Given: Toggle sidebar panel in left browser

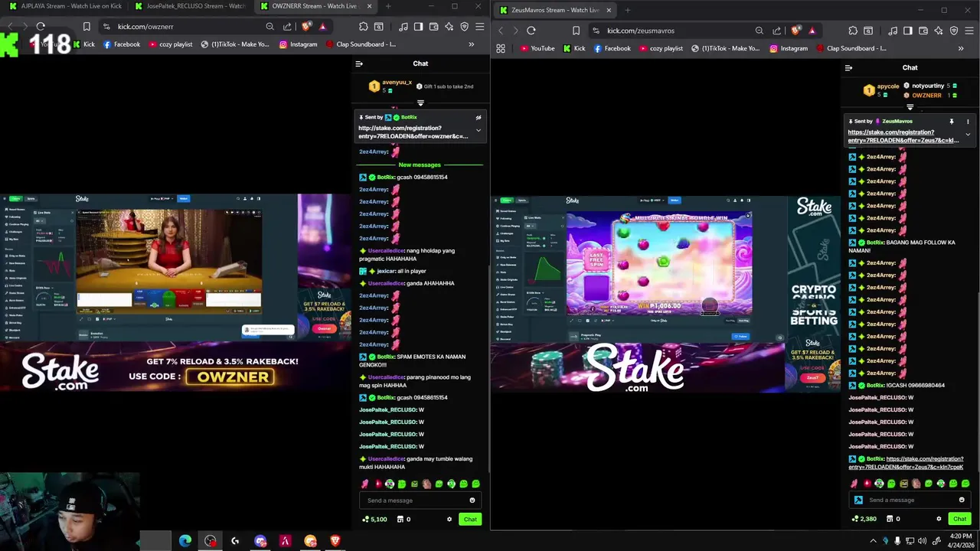Looking at the screenshot, I should coord(418,27).
